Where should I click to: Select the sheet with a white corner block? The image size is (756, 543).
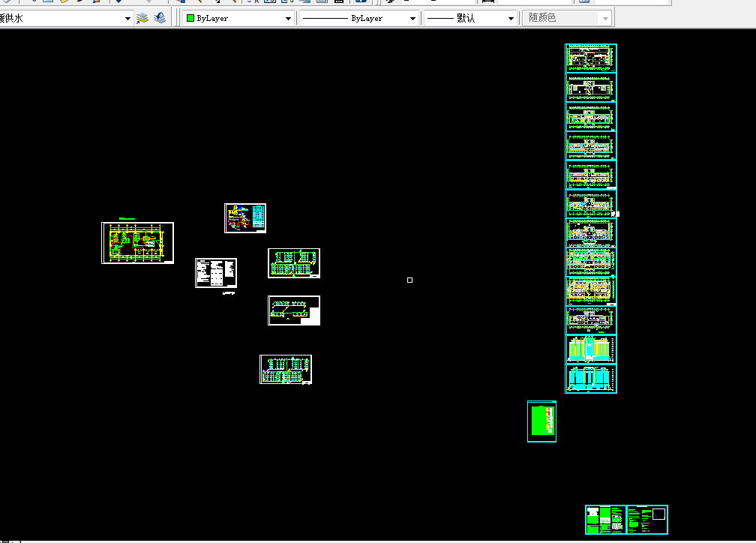(x=294, y=310)
